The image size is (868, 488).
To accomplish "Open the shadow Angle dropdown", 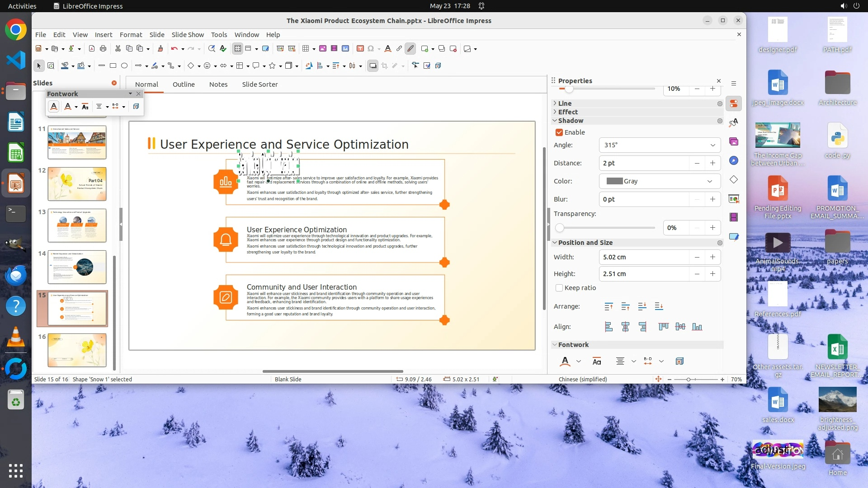I will point(712,145).
